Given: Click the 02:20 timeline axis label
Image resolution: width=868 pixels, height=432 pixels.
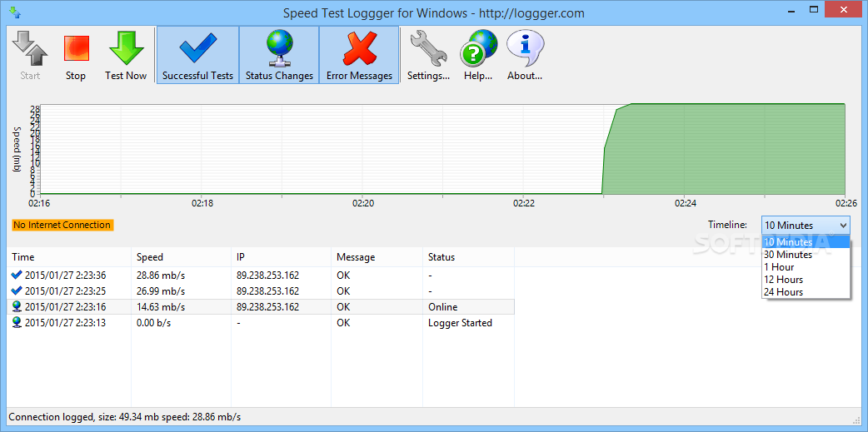Looking at the screenshot, I should tap(362, 203).
